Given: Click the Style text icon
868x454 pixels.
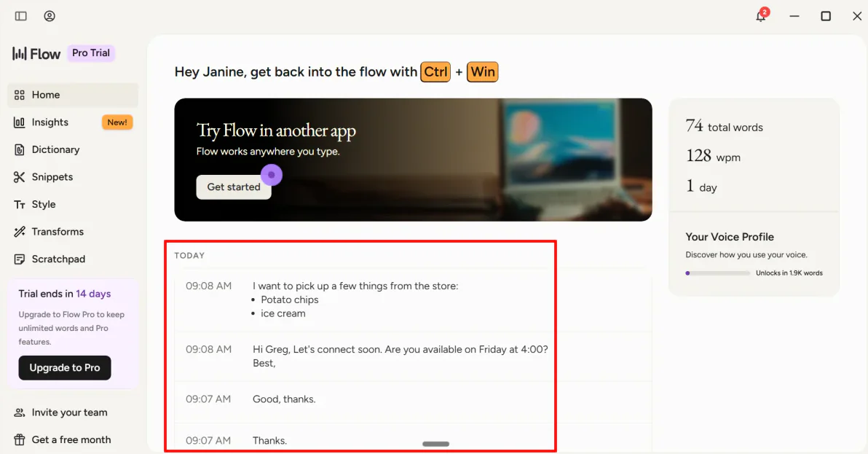Looking at the screenshot, I should coord(20,205).
